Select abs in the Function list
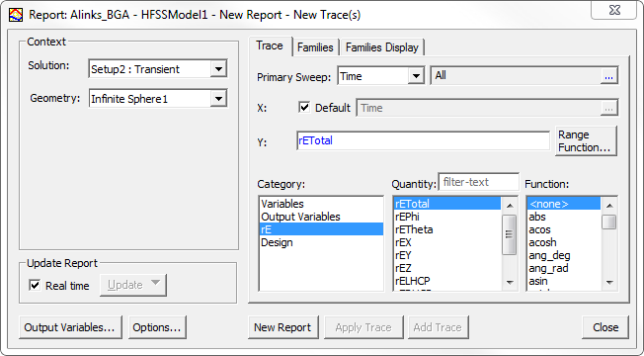Viewport: 644px width, 356px height. 564,217
